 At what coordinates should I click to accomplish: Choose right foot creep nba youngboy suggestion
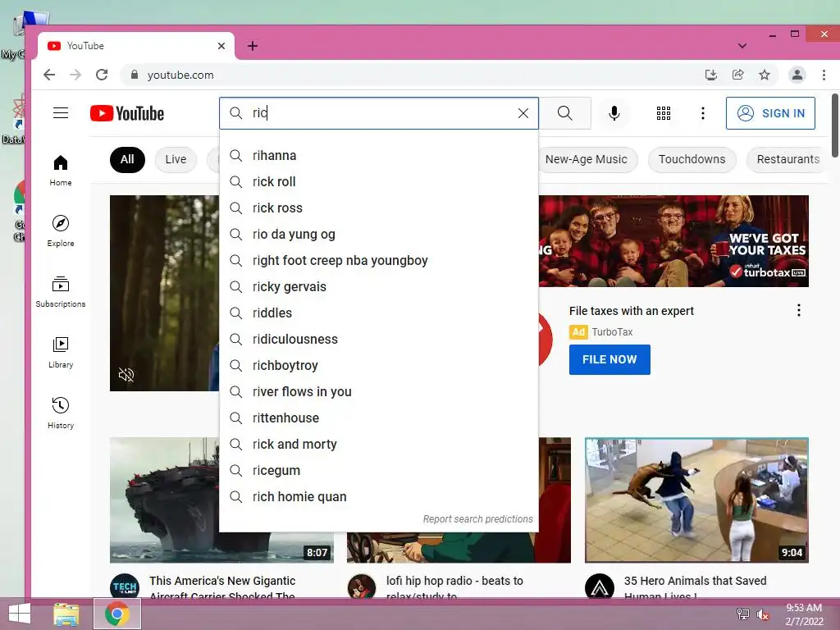(378, 260)
